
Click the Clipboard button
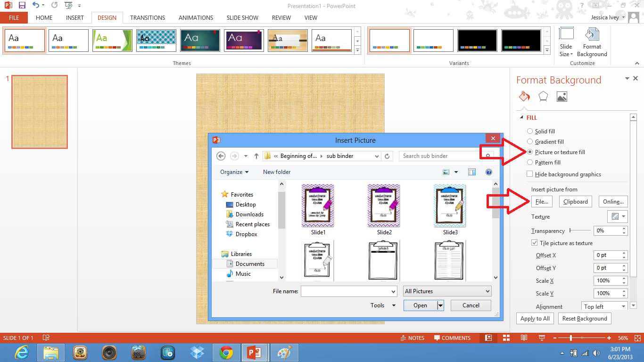tap(576, 202)
